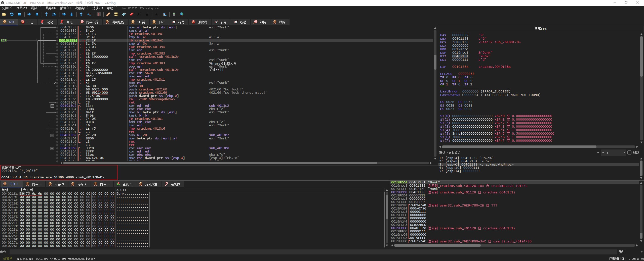
Task: Click the disassembly horizontal scrollbar
Action: (220, 163)
